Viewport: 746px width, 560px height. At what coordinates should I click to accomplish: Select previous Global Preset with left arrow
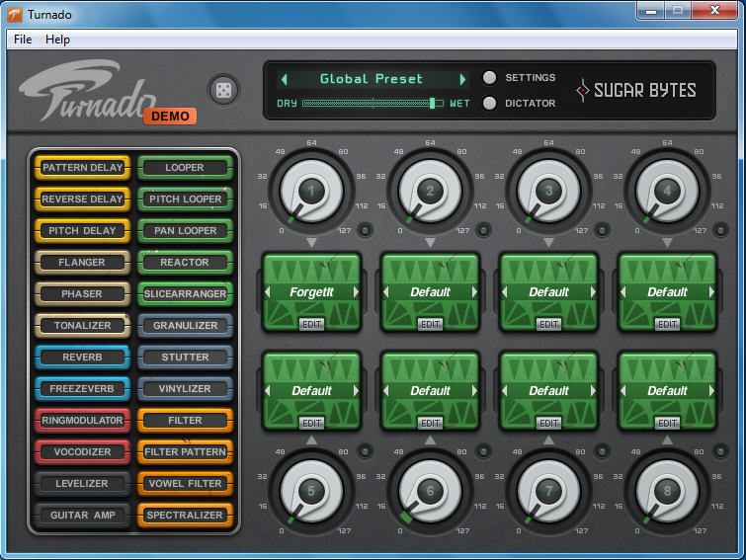(x=284, y=79)
